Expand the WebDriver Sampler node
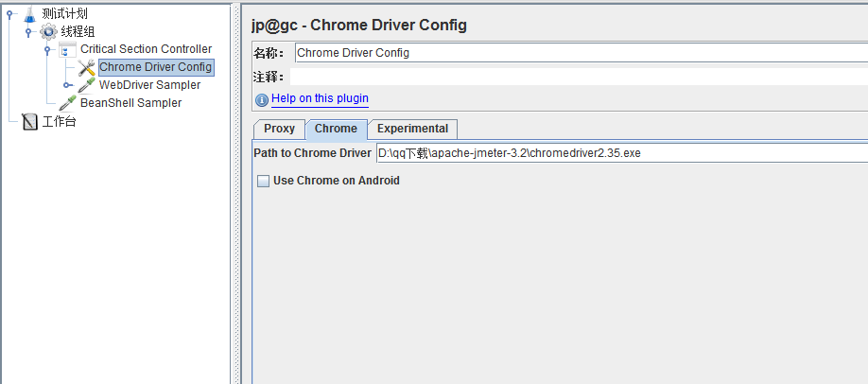Image resolution: width=868 pixels, height=384 pixels. 67,85
